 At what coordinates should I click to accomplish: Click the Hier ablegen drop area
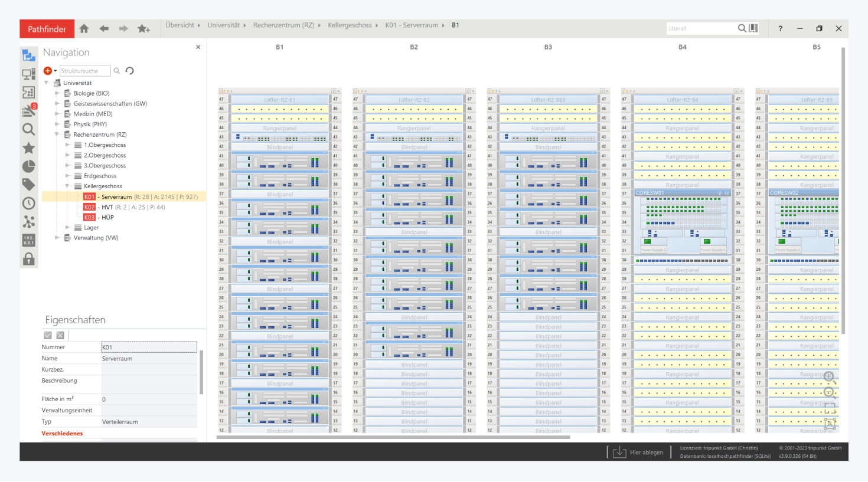pos(638,453)
